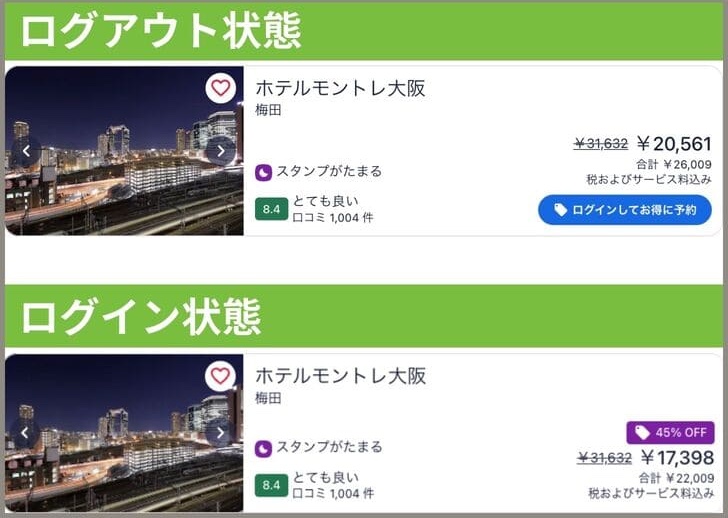Show next photo in the logged-in card
This screenshot has width=728, height=518.
click(x=220, y=434)
